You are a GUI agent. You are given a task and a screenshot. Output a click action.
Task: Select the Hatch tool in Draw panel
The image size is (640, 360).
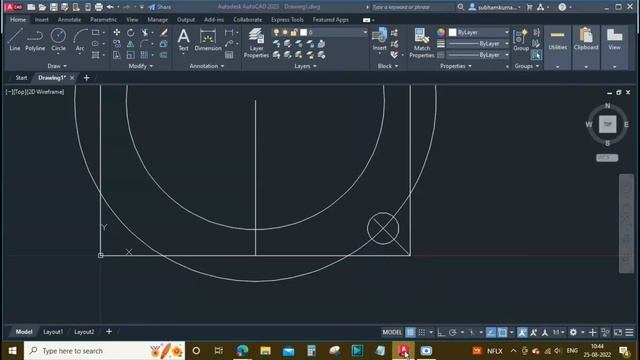[x=96, y=55]
